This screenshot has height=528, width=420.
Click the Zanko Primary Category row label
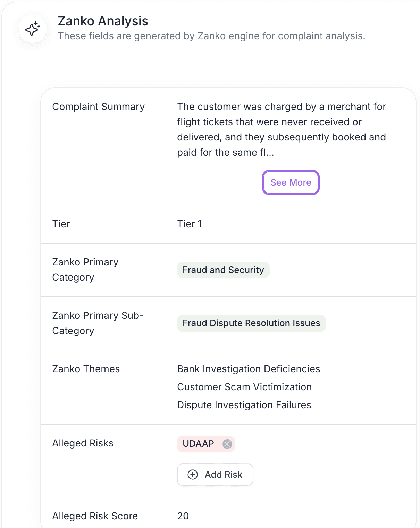point(85,270)
